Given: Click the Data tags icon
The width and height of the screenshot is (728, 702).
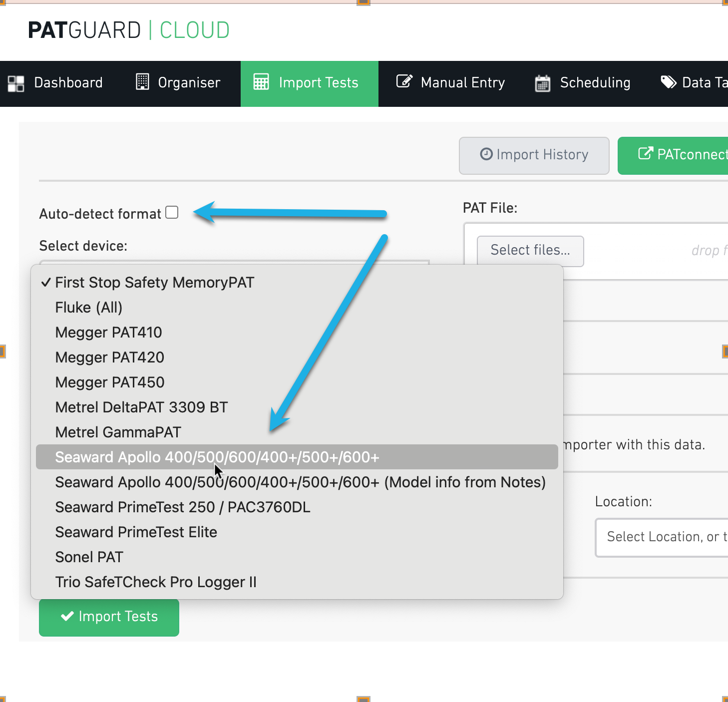Looking at the screenshot, I should [x=669, y=82].
